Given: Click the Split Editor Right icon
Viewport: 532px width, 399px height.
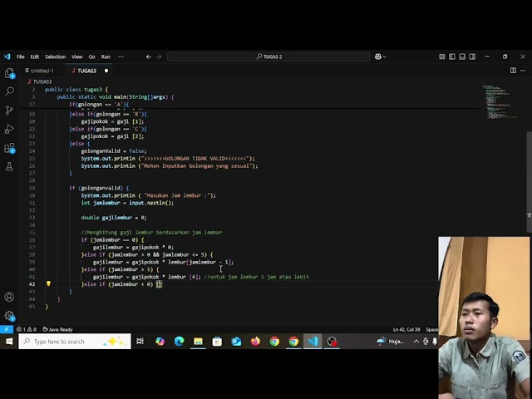Looking at the screenshot, I should (513, 71).
